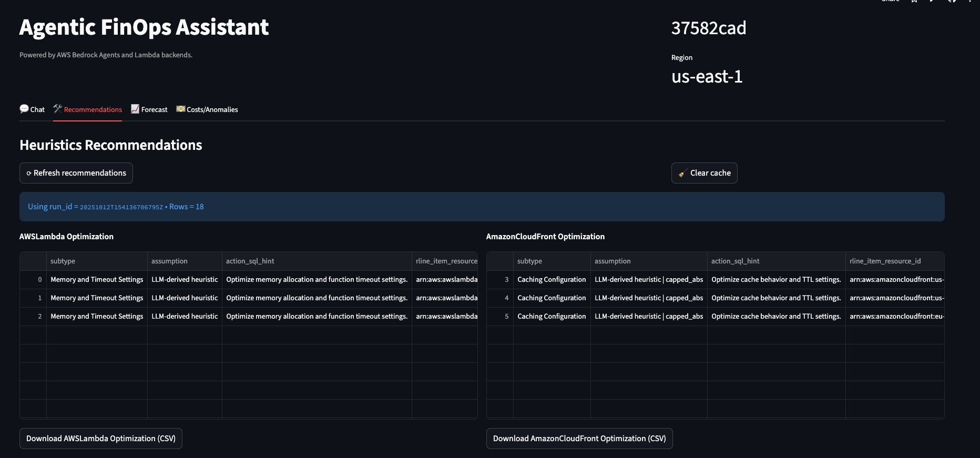Screen dimensions: 980x458
Task: Click 'Optimize memory allocation' hint in row 1
Action: [317, 298]
